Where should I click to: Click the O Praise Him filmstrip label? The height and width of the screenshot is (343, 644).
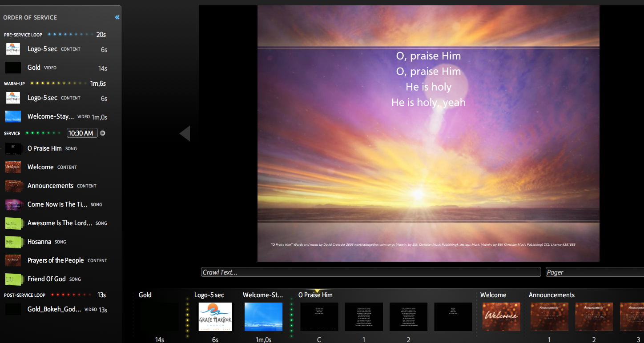[315, 295]
